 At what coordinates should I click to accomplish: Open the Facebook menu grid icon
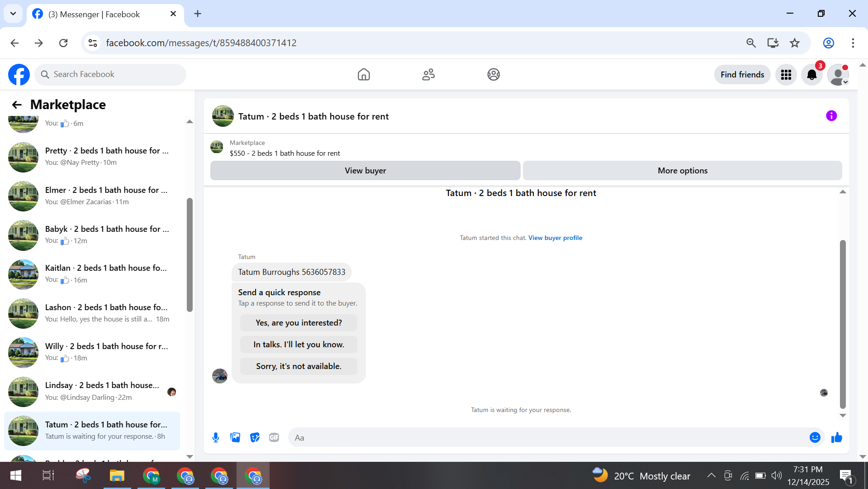(786, 75)
